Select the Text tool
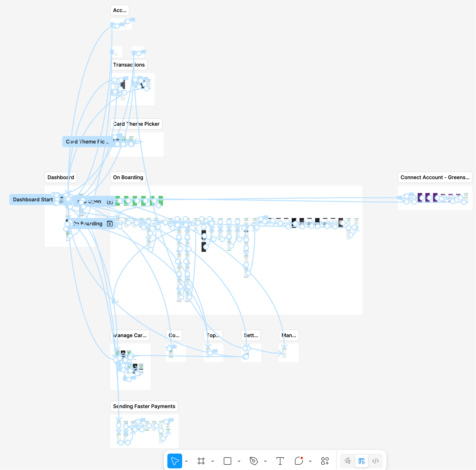476x470 pixels. click(x=280, y=461)
